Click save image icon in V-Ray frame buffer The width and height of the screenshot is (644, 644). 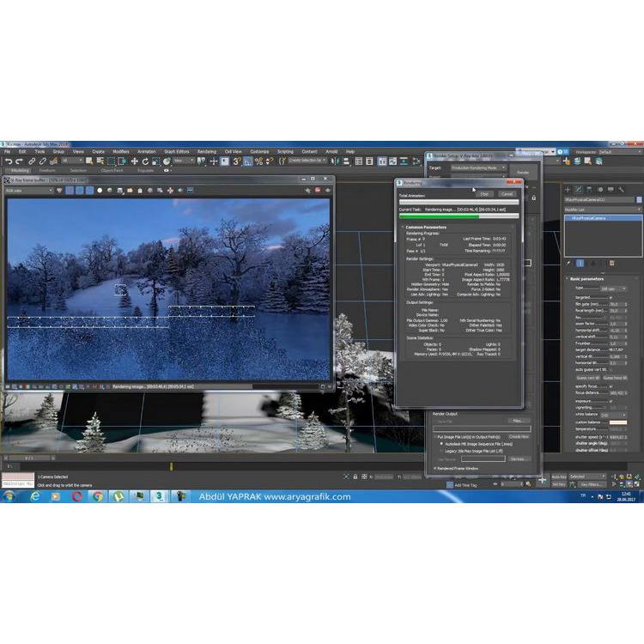coord(120,191)
